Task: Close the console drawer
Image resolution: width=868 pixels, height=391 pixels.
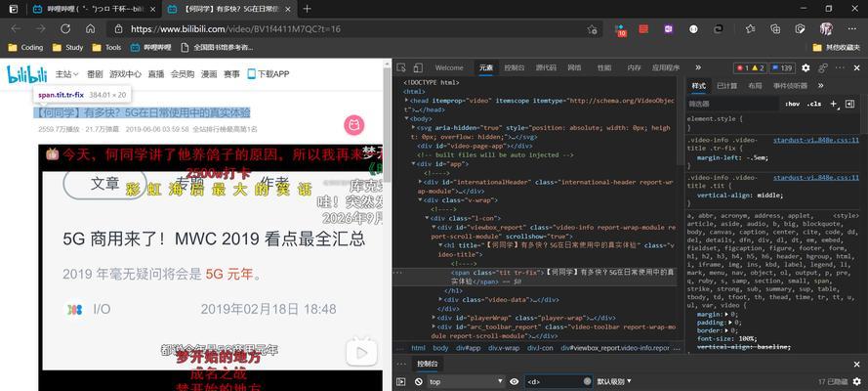Action: coord(857,364)
